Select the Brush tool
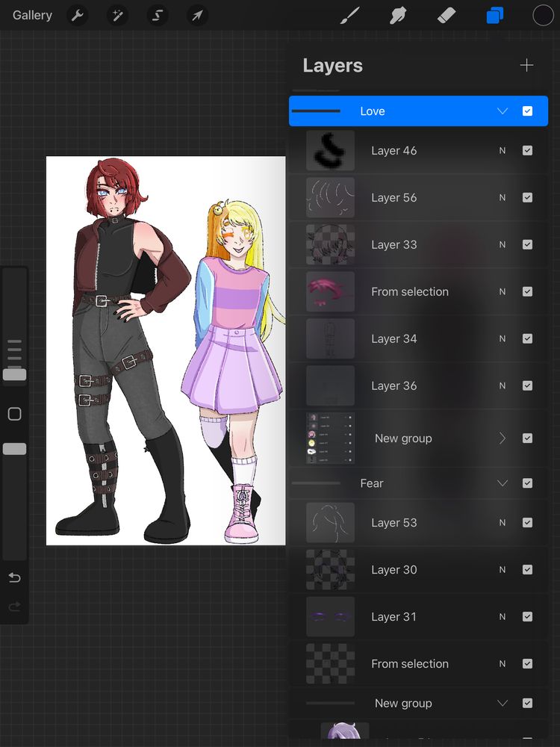This screenshot has width=560, height=747. coord(350,16)
